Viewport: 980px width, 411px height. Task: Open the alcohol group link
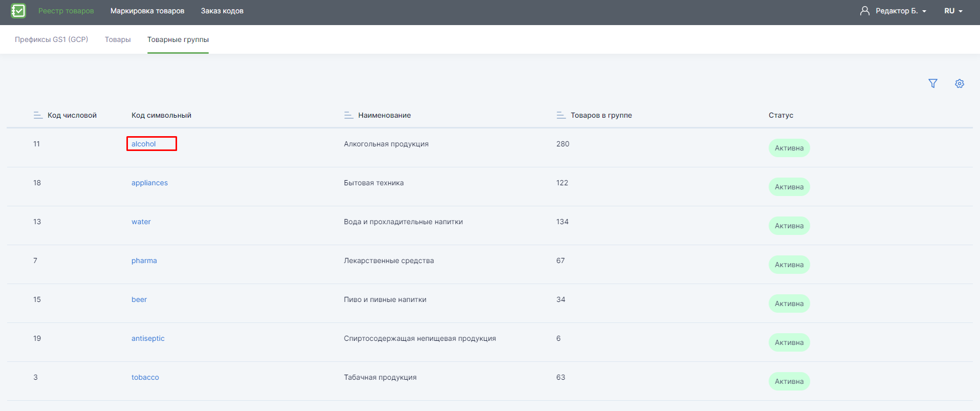(x=144, y=144)
